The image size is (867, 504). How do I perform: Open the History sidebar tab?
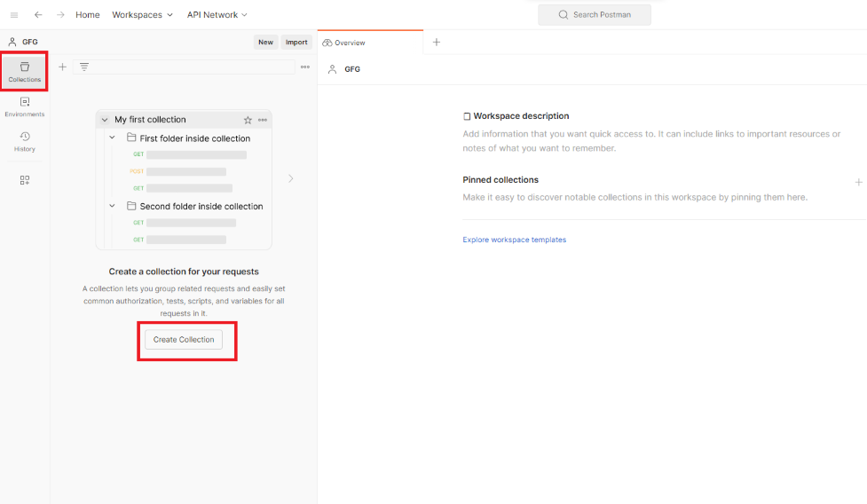tap(24, 141)
